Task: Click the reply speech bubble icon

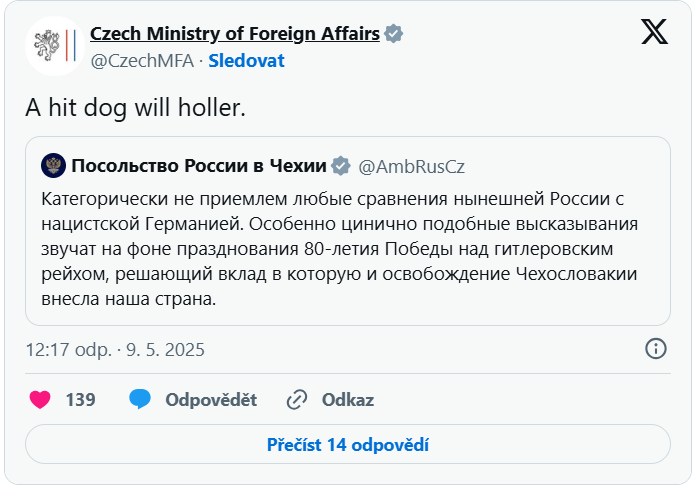Action: 140,399
